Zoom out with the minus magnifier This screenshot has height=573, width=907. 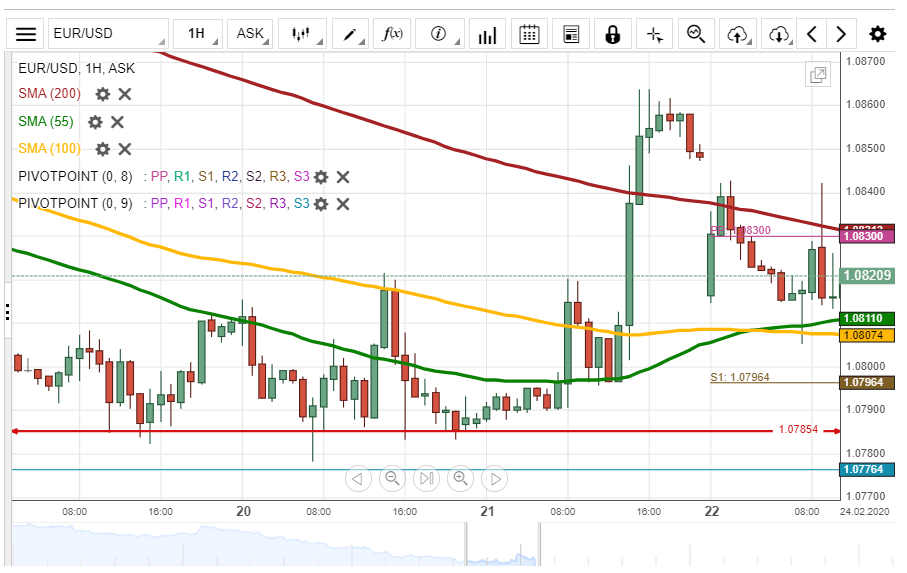[392, 479]
